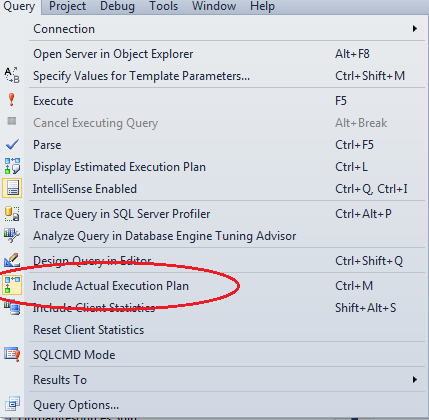Toggle the IntelliSense Enabled highlighted icon
429x420 pixels.
tap(12, 188)
